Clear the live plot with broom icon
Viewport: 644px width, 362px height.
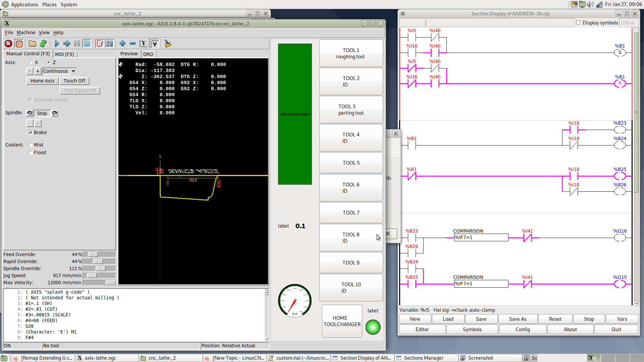coord(168,44)
